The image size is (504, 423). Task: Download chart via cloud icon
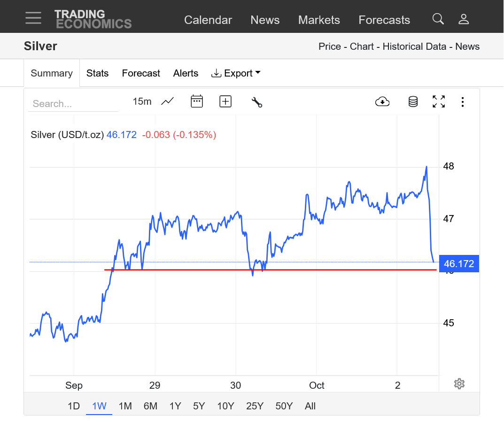point(382,101)
